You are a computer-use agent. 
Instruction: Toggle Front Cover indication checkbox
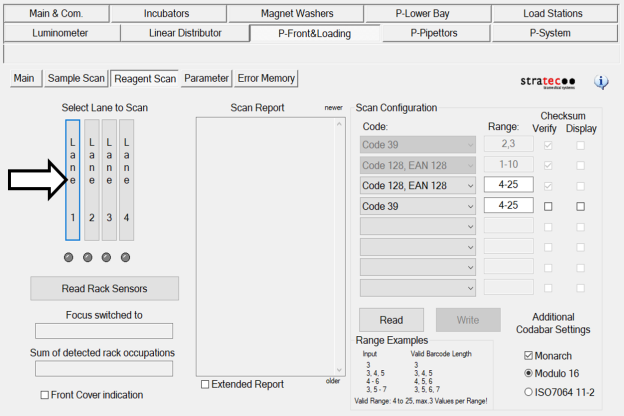(x=45, y=395)
